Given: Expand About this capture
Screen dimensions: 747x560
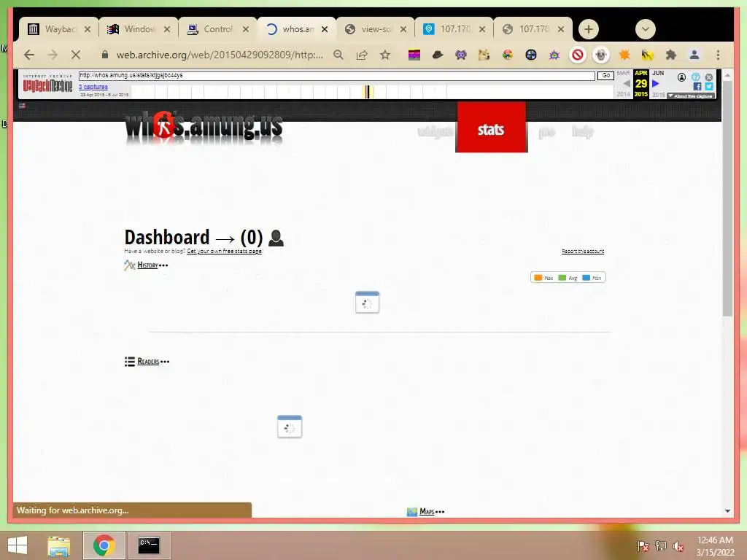Looking at the screenshot, I should tap(690, 96).
